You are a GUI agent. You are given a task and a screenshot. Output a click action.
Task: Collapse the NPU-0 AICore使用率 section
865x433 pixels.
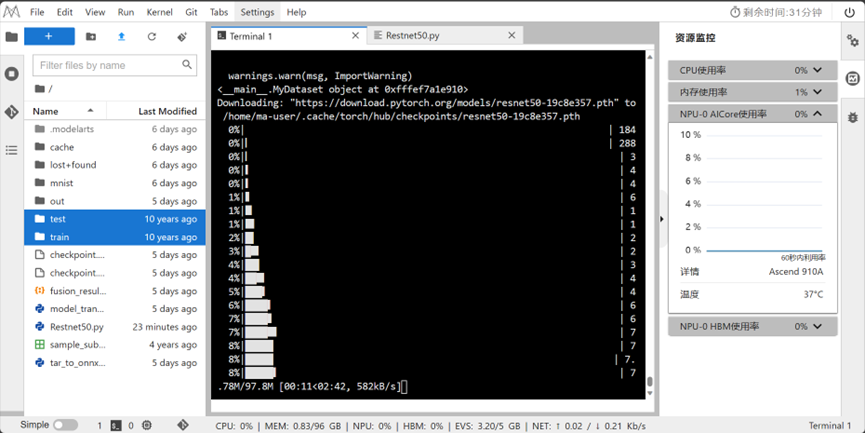pyautogui.click(x=752, y=114)
